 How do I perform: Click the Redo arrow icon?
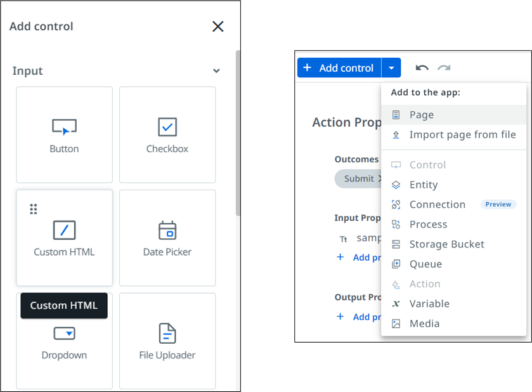coord(443,68)
